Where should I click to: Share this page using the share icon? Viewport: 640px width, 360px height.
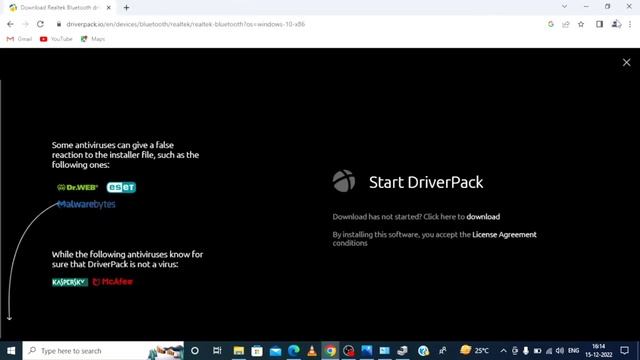coord(566,24)
